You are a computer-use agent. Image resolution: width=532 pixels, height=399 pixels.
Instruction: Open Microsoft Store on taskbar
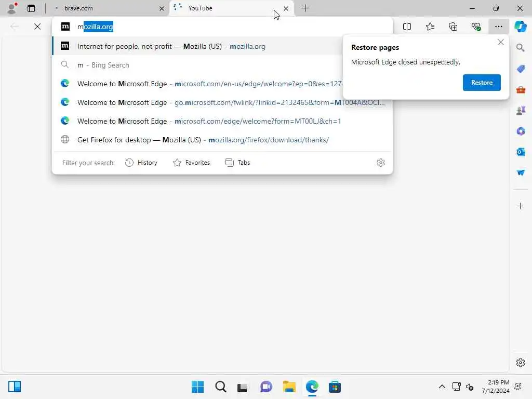coord(335,387)
